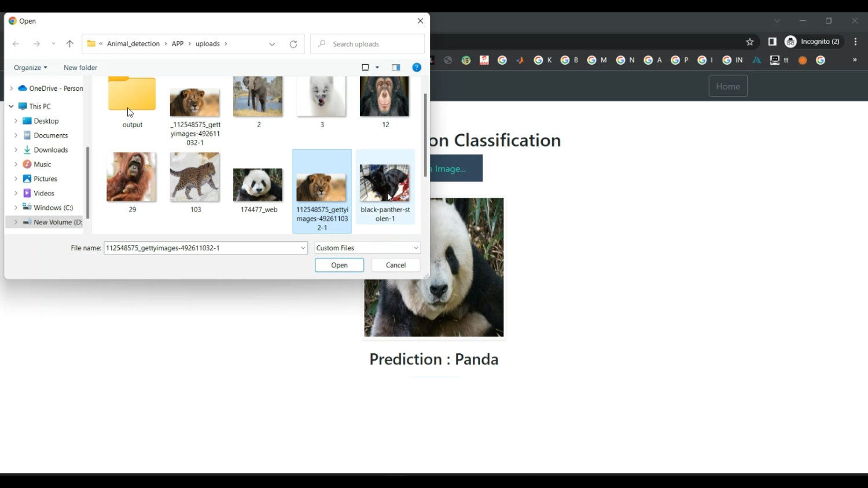Viewport: 868px width, 488px height.
Task: Select Videos in navigation pane
Action: tap(38, 193)
